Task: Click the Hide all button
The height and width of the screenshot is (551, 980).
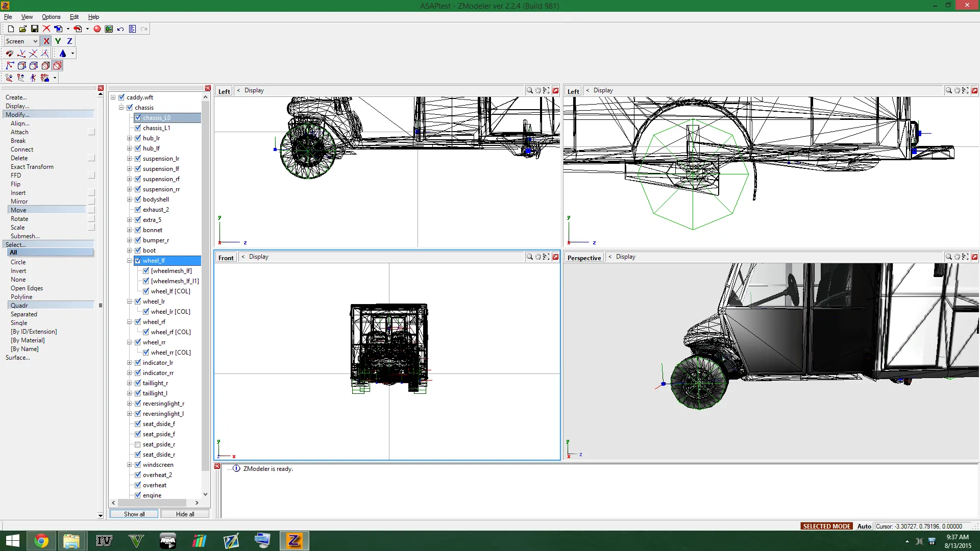Action: [x=185, y=514]
